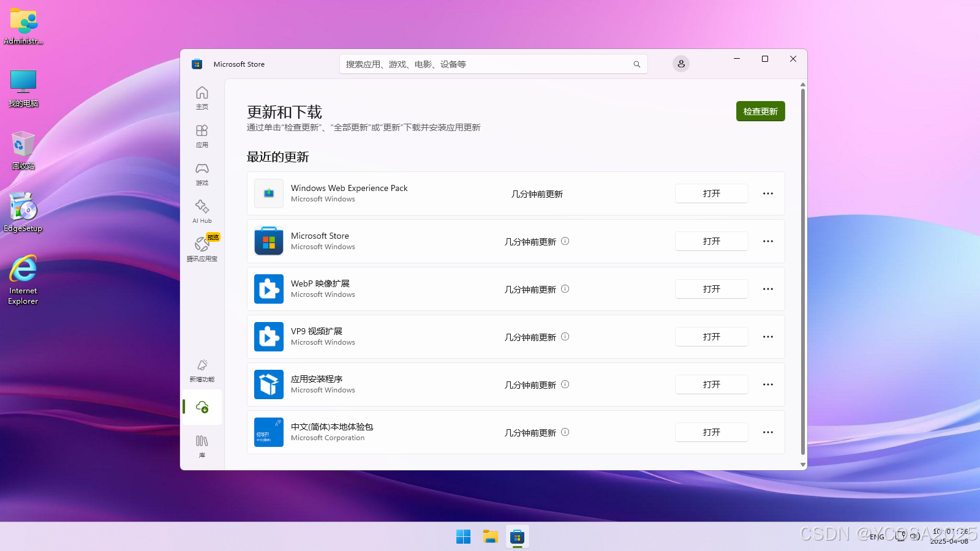
Task: Show update info icon for WebP 映像扩展 row
Action: tap(565, 289)
